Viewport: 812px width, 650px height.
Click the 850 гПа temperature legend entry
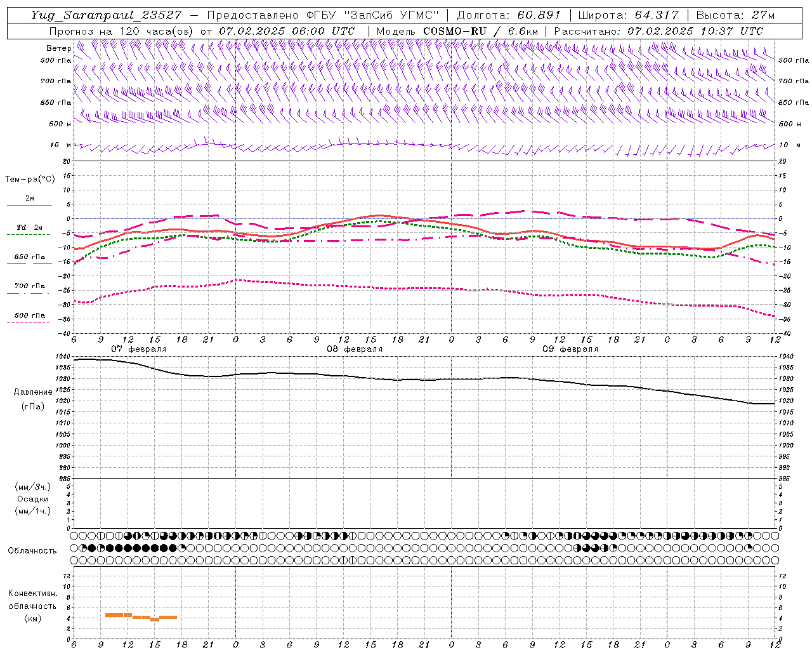[29, 257]
